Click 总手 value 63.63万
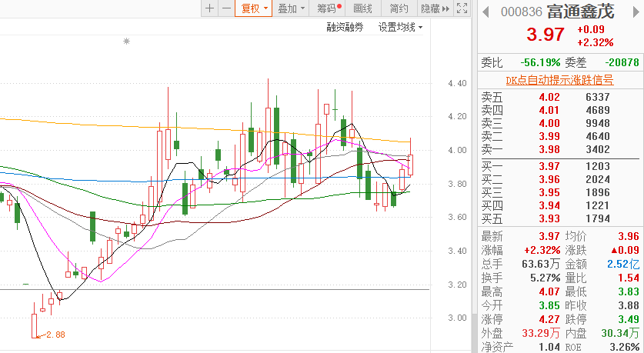Screen dimensions: 644x353 (541, 264)
